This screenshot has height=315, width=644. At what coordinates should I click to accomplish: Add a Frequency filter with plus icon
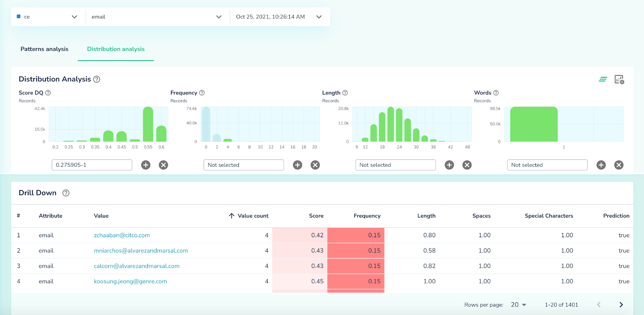click(297, 165)
